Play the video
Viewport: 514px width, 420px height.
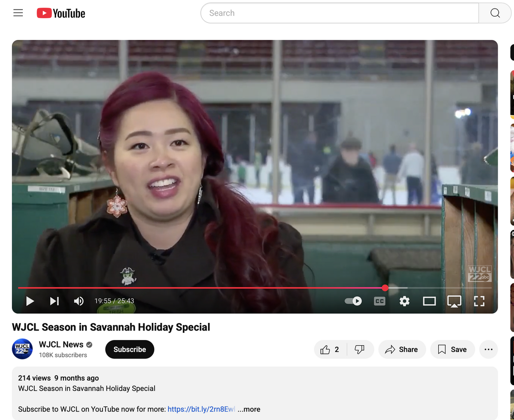tap(30, 301)
